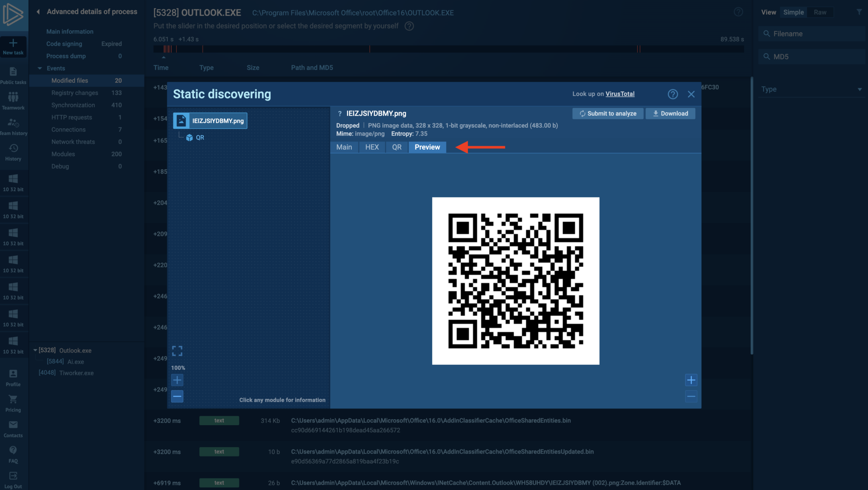Open the VirusTotal lookup link

[x=620, y=94]
